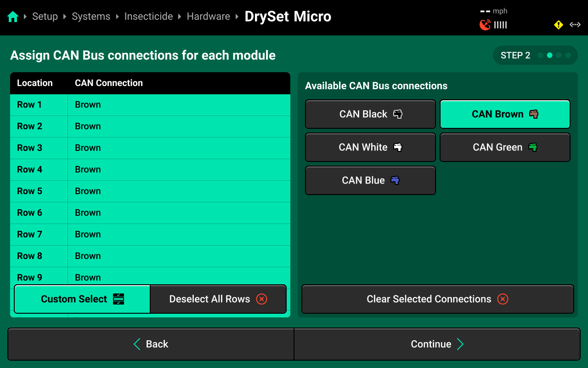Select Row 1 in the table
Viewport: 588px width, 368px height.
[150, 105]
